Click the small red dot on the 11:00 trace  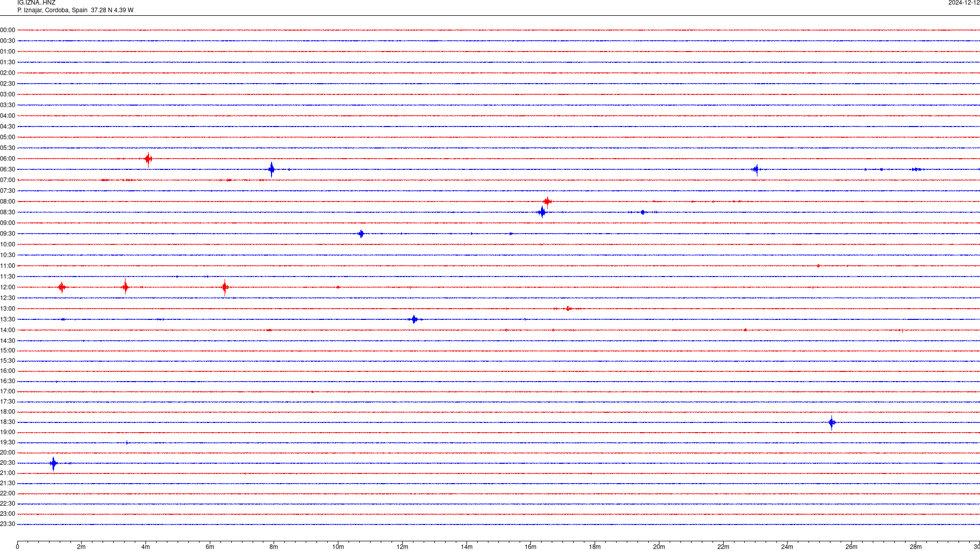pyautogui.click(x=818, y=266)
